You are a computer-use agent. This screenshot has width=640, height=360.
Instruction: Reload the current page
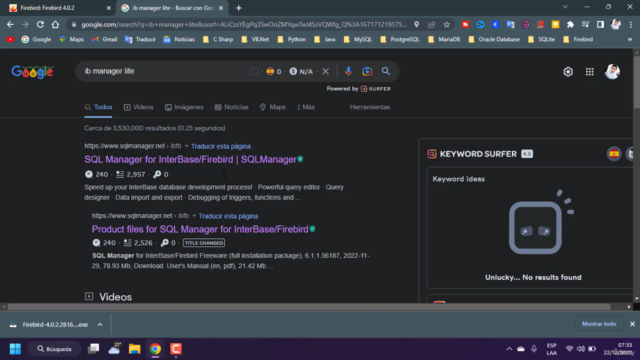(40, 24)
